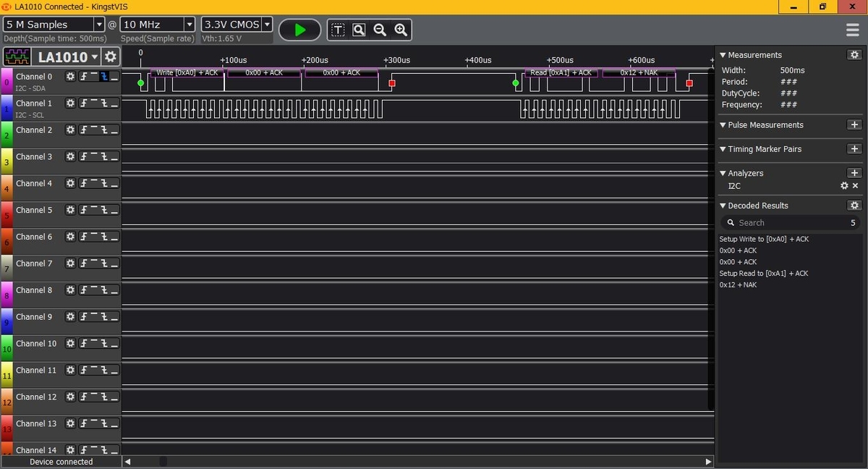The height and width of the screenshot is (469, 868).
Task: Click the '0x12 + NAK' waveform label
Action: coord(639,72)
